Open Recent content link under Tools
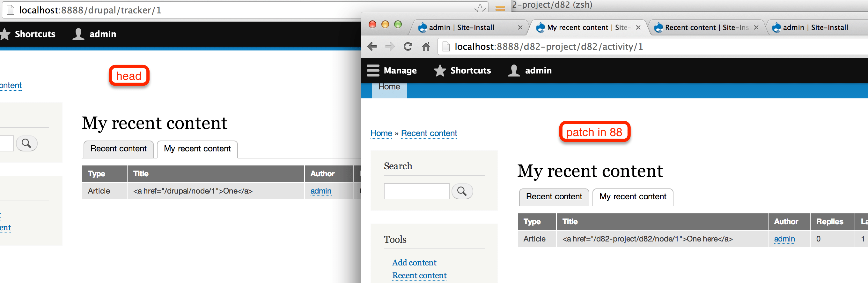 419,276
